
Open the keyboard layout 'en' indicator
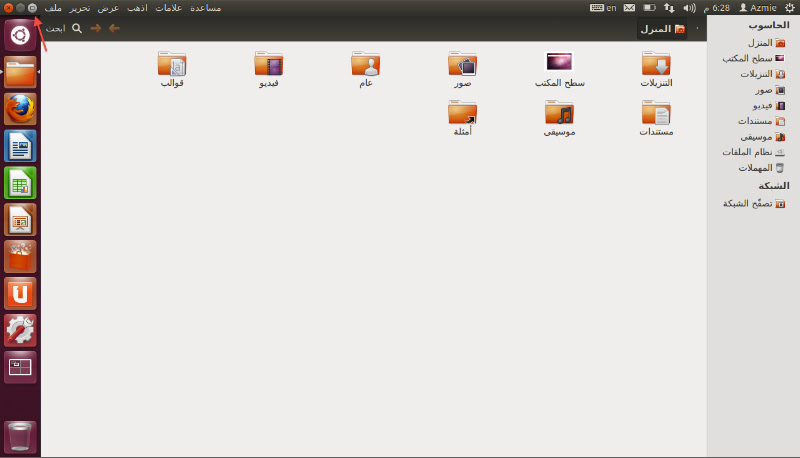604,8
